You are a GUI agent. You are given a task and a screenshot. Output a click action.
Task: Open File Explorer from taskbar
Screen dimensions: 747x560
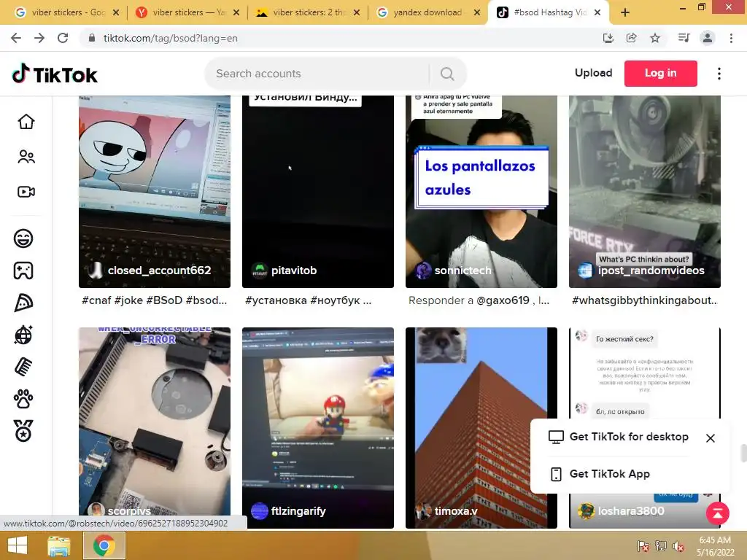tap(59, 545)
